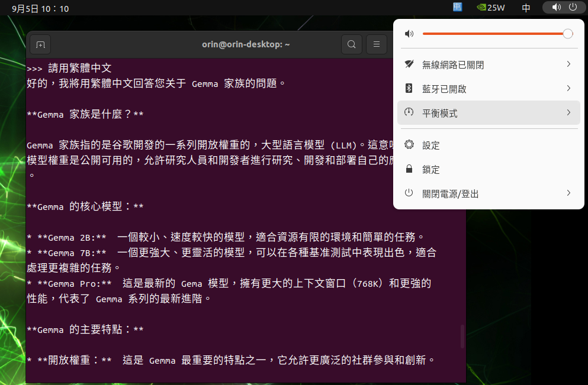This screenshot has height=385, width=588.
Task: Select 平衡模式 menu entry
Action: [489, 112]
